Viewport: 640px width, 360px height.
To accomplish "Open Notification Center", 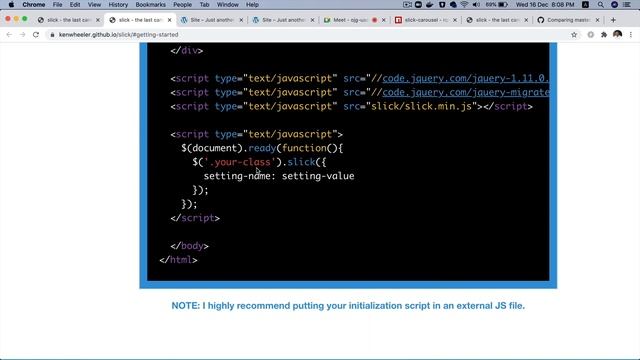I will [627, 4].
